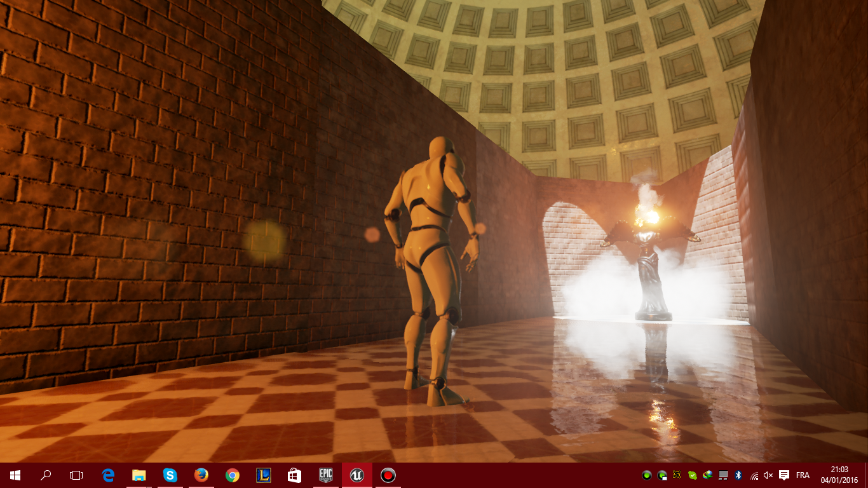
Task: Click the mannequin character in the game
Action: (x=432, y=270)
